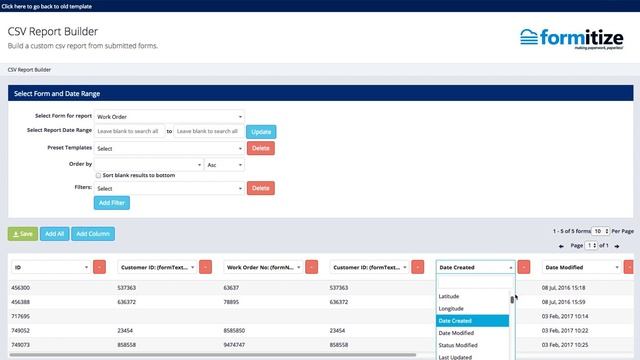Remove the ID column with red button

[x=99, y=267]
